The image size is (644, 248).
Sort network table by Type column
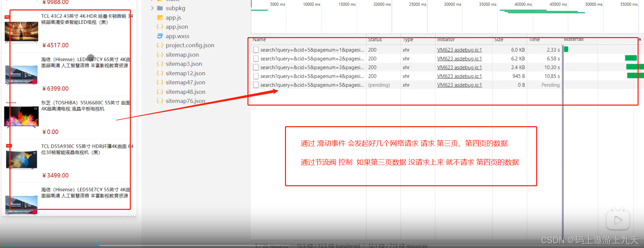[418, 40]
